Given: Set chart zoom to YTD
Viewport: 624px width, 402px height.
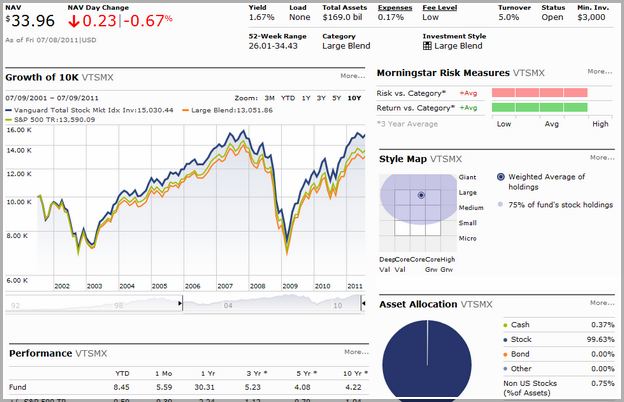Looking at the screenshot, I should [x=288, y=98].
